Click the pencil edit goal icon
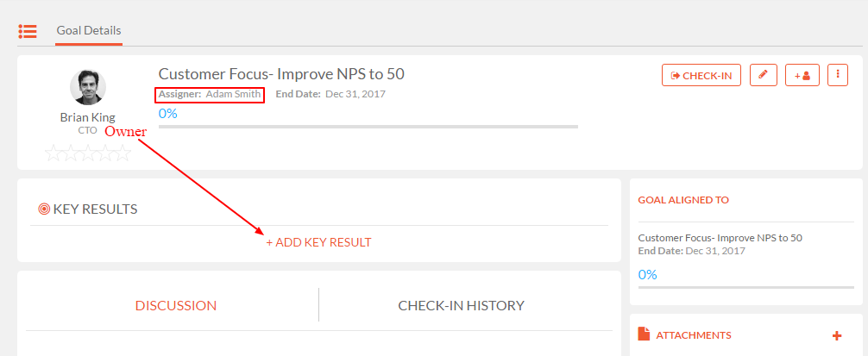Image resolution: width=868 pixels, height=356 pixels. click(x=764, y=75)
